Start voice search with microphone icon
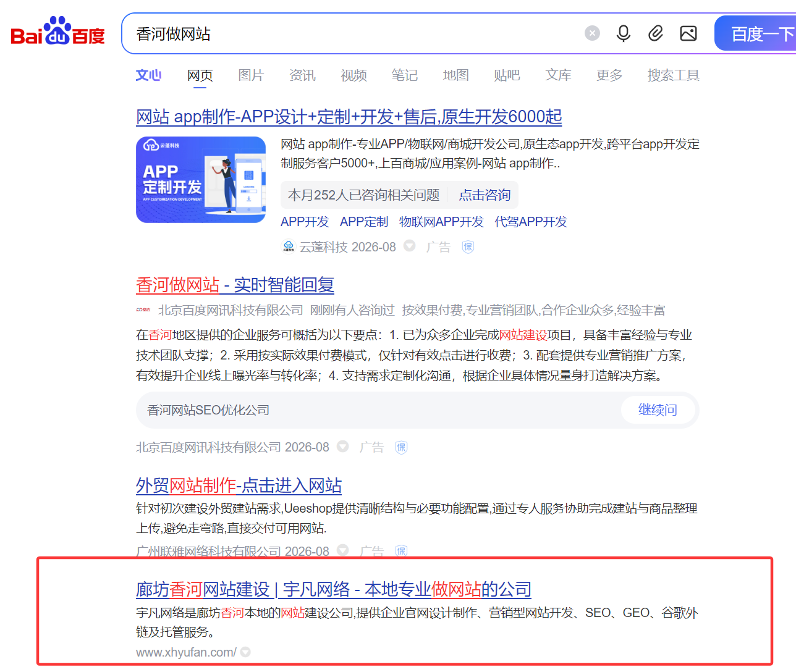 point(624,33)
